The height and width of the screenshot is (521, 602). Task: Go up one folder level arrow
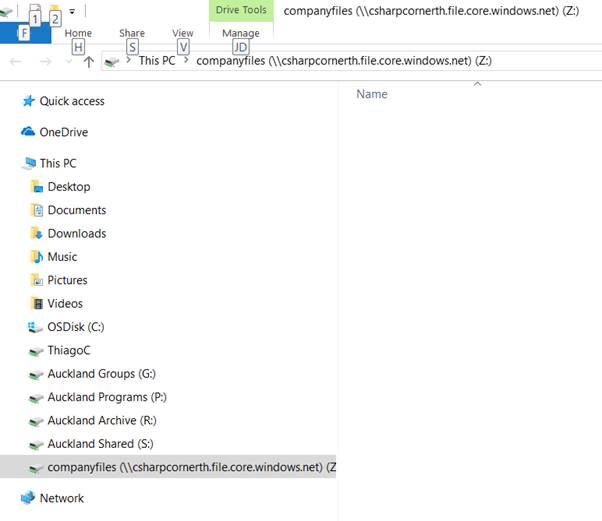coord(89,61)
